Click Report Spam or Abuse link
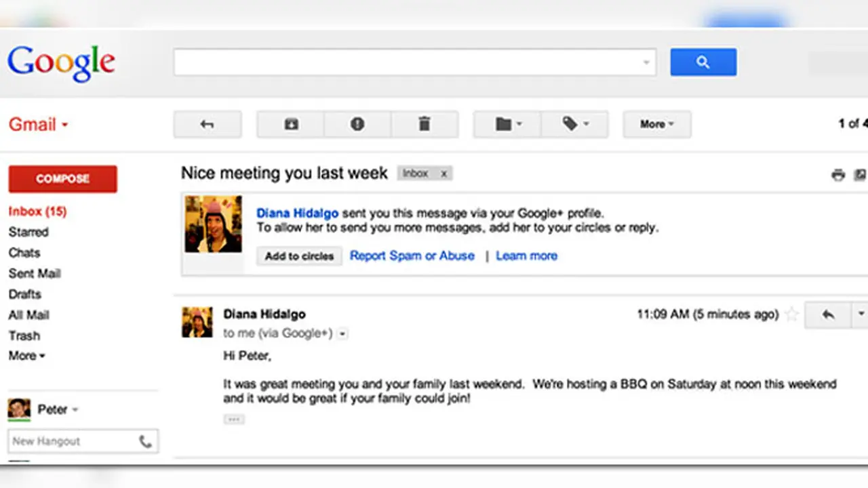 coord(412,256)
